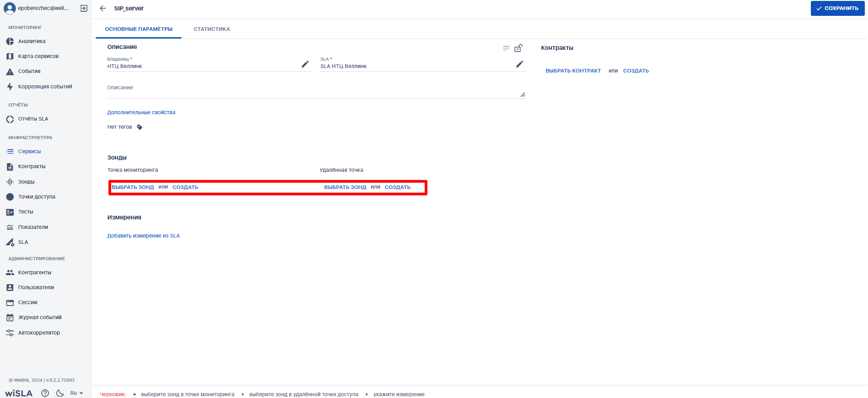The width and height of the screenshot is (868, 398).
Task: Click hint выберите зонд в точке мониторинга
Action: click(188, 394)
